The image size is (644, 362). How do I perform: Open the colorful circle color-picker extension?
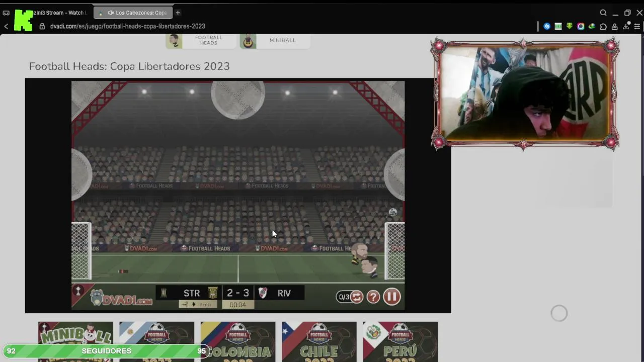point(581,26)
